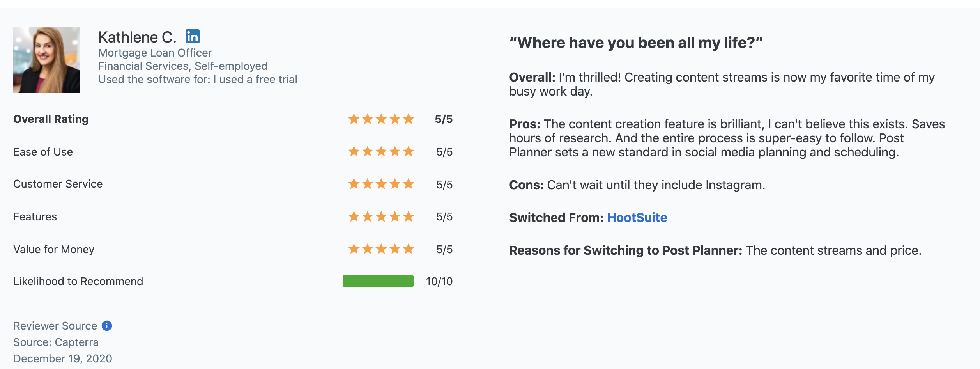This screenshot has width=980, height=369.
Task: Click the Financial Services, Self-employed line
Action: point(183,66)
